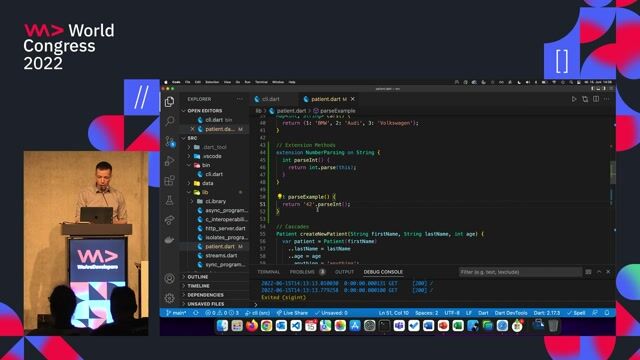640x360 pixels.
Task: Switch to the Output panel tab
Action: [344, 272]
